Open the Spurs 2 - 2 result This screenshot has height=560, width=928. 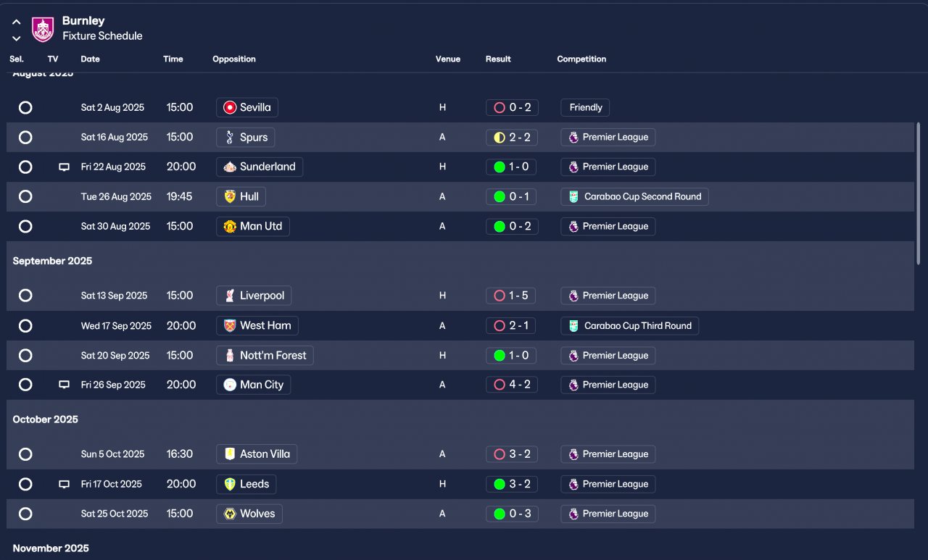click(512, 138)
